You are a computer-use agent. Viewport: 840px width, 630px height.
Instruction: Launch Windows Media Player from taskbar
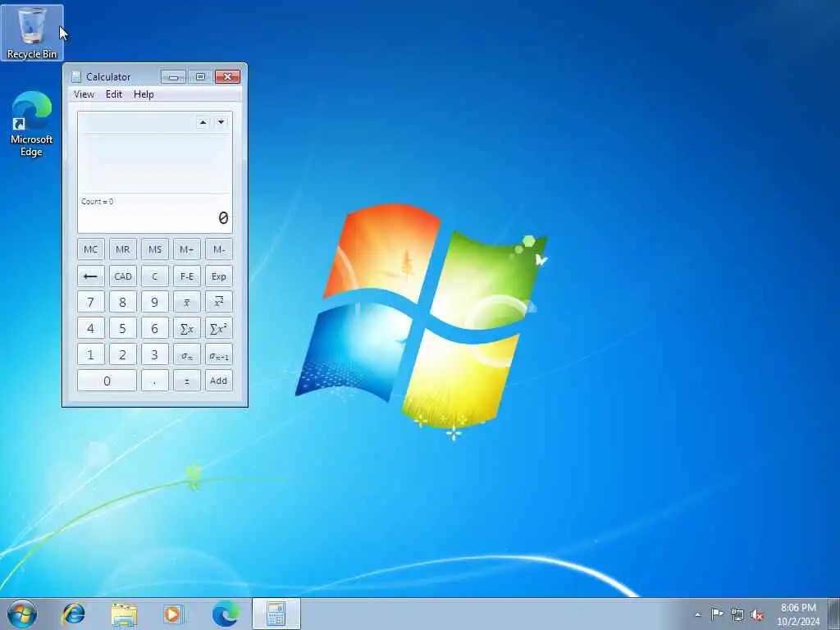(x=174, y=614)
